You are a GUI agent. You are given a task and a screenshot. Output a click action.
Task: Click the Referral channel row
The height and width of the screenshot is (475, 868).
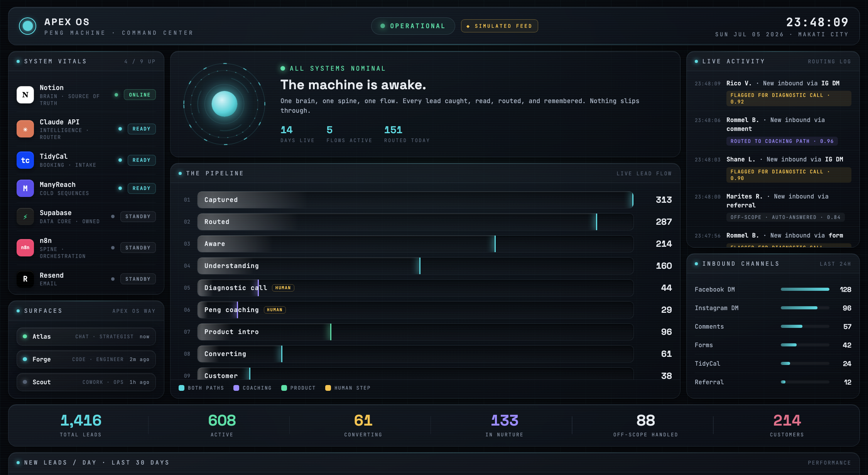point(773,382)
